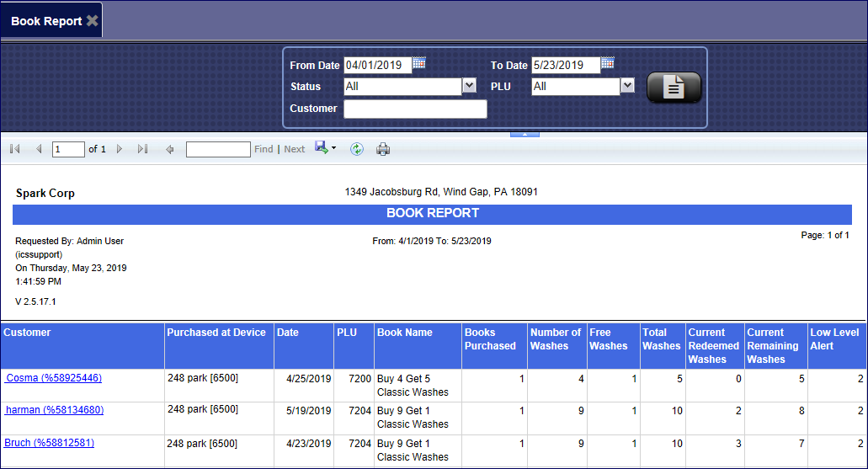Go to next report page
Viewport: 868px width, 469px height.
point(120,149)
